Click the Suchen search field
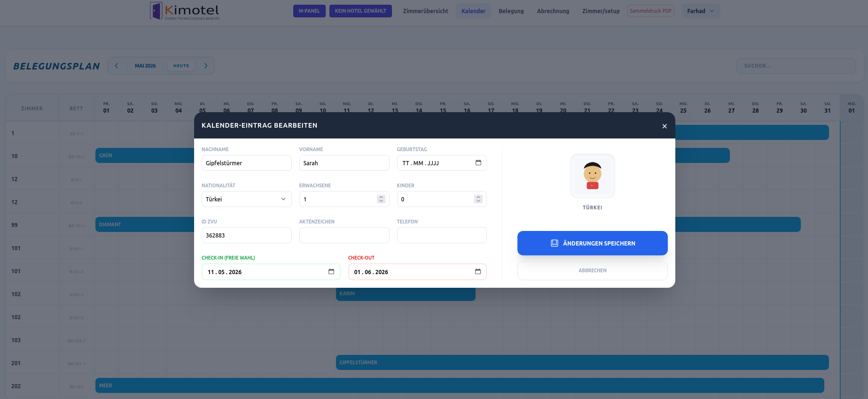Viewport: 868px width, 399px height. 796,66
